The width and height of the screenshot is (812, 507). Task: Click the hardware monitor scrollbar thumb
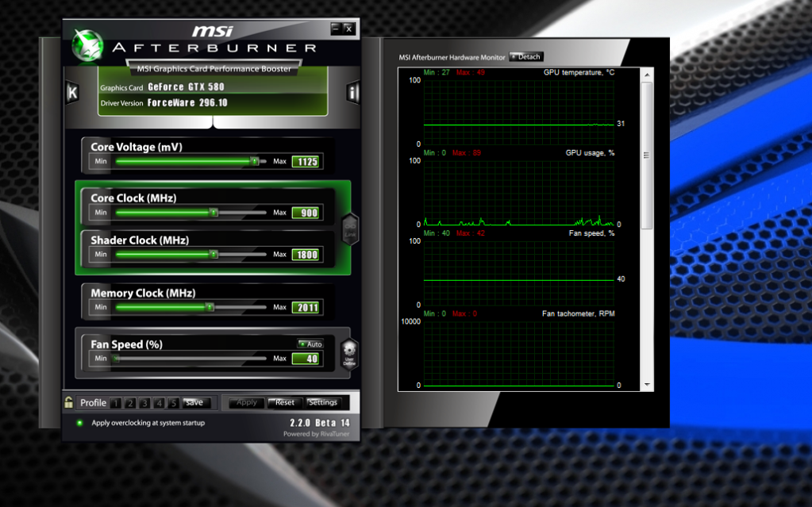(647, 156)
